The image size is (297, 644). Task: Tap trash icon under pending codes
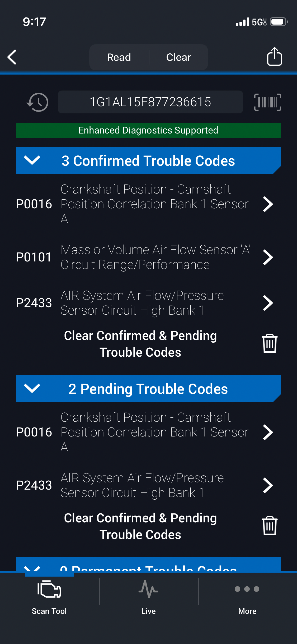tap(270, 526)
